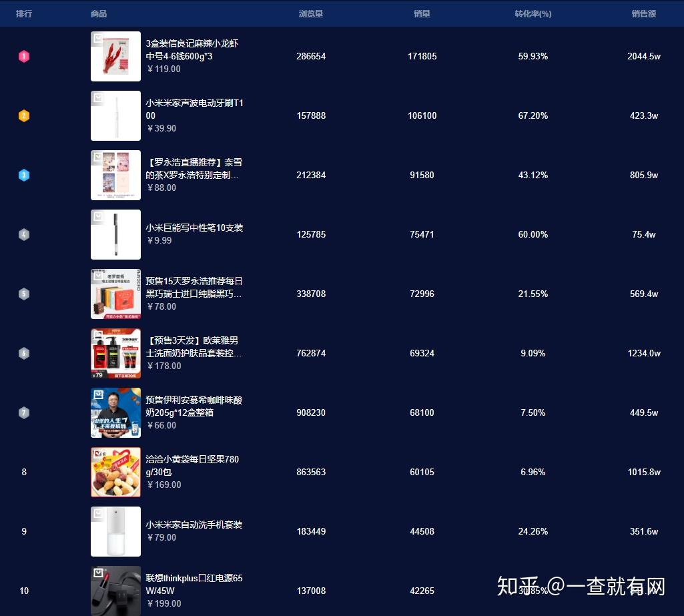Click the sales amount 805.9w

click(x=644, y=175)
